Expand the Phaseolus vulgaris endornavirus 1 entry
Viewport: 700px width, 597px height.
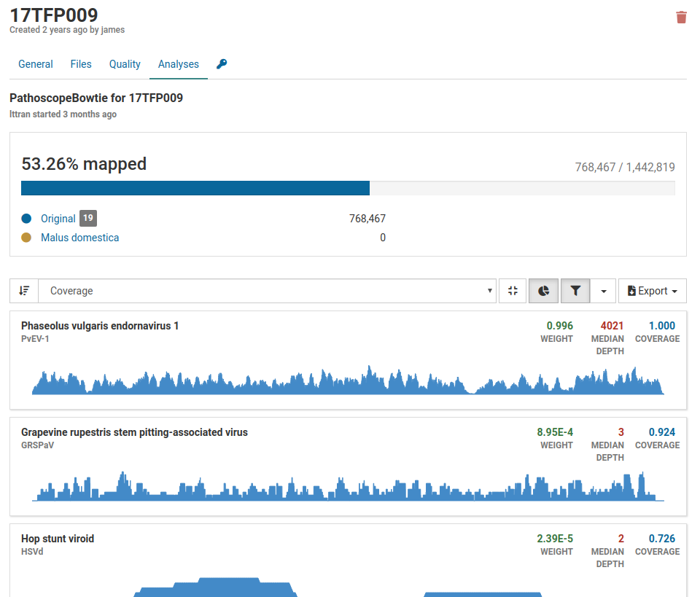(100, 326)
